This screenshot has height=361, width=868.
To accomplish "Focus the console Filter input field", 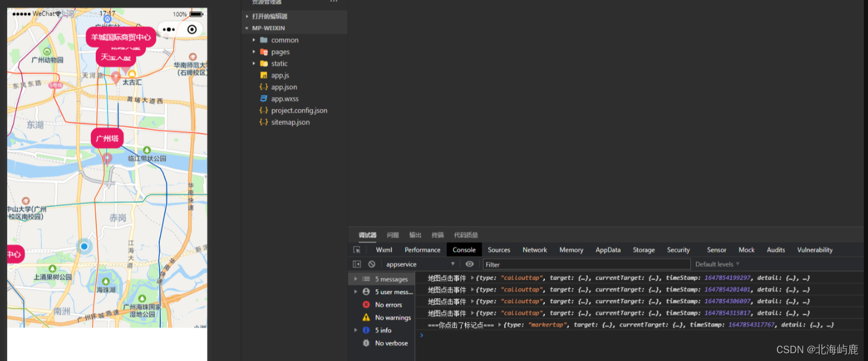I will (586, 264).
